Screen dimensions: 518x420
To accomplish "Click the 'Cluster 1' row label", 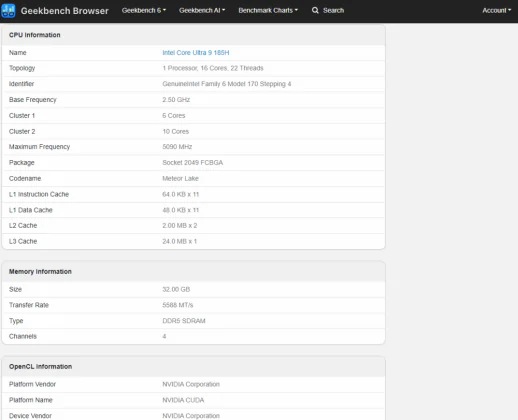I will (22, 116).
